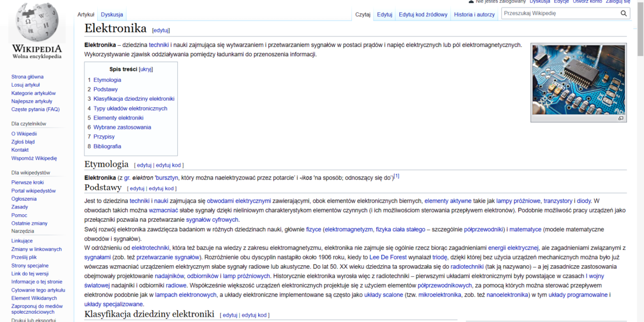Open Zmiany w linkowanych link
The image size is (644, 322).
click(36, 249)
